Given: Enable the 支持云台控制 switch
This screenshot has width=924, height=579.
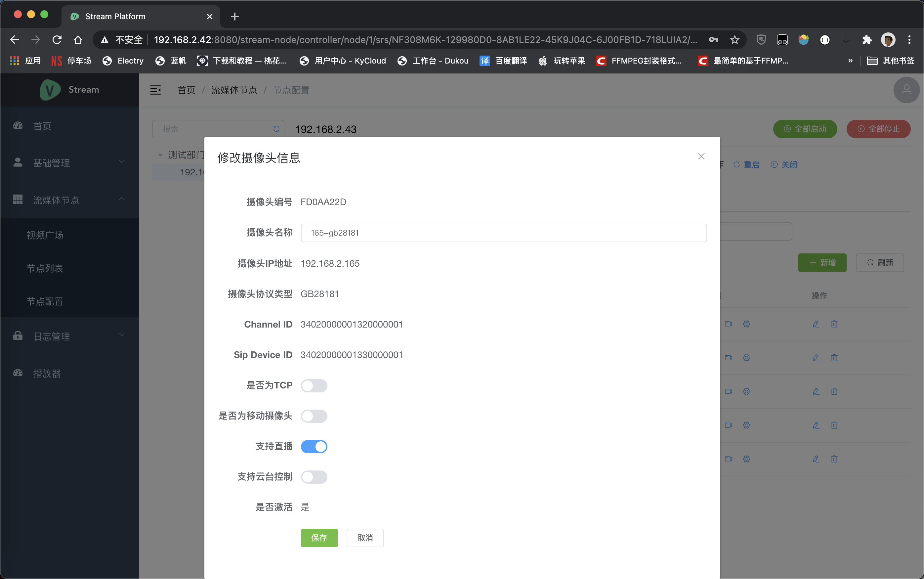Looking at the screenshot, I should pyautogui.click(x=314, y=477).
